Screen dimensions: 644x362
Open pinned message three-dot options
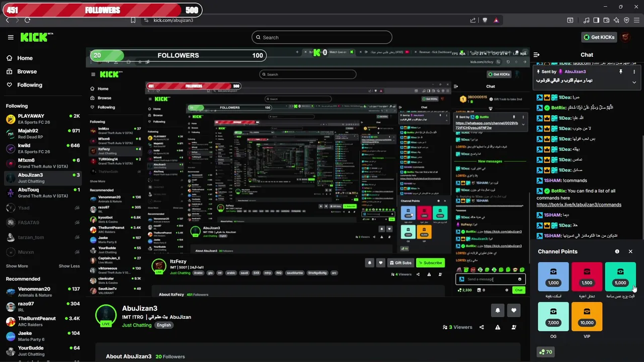pos(634,72)
